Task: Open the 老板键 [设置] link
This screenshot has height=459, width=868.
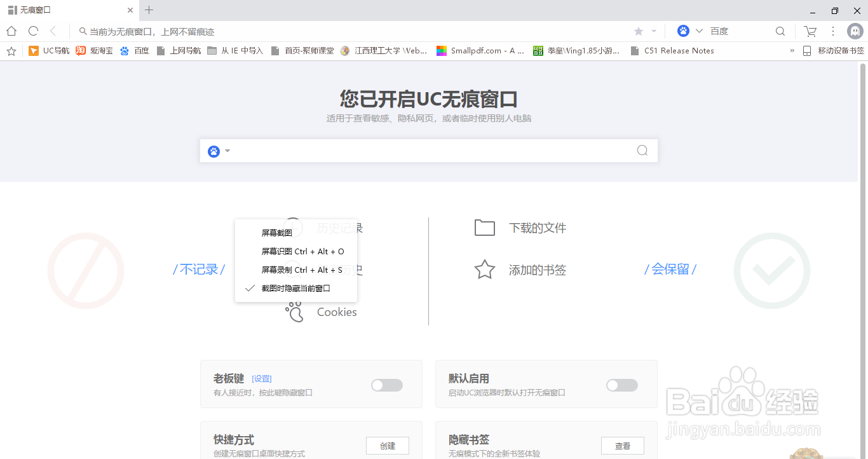Action: (262, 379)
